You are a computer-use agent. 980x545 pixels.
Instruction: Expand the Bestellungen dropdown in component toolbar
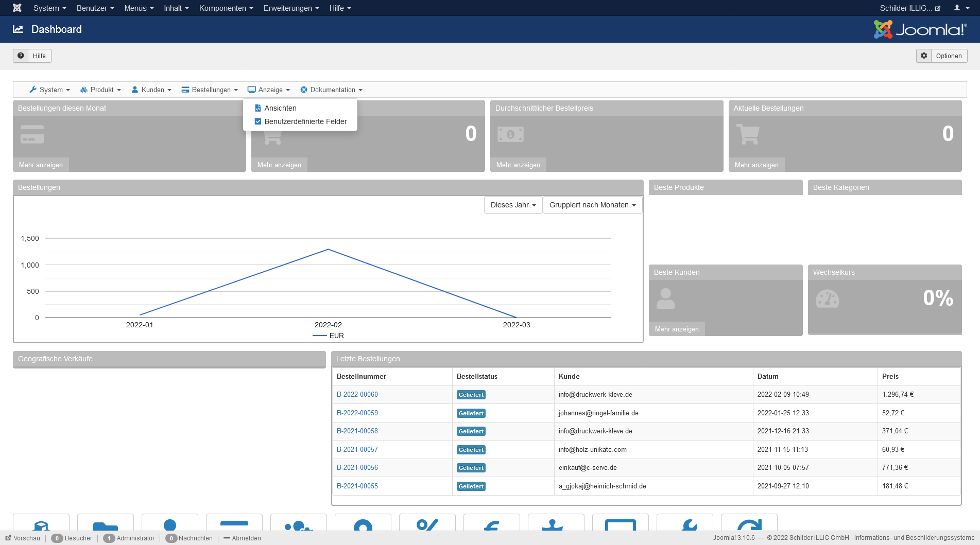210,90
